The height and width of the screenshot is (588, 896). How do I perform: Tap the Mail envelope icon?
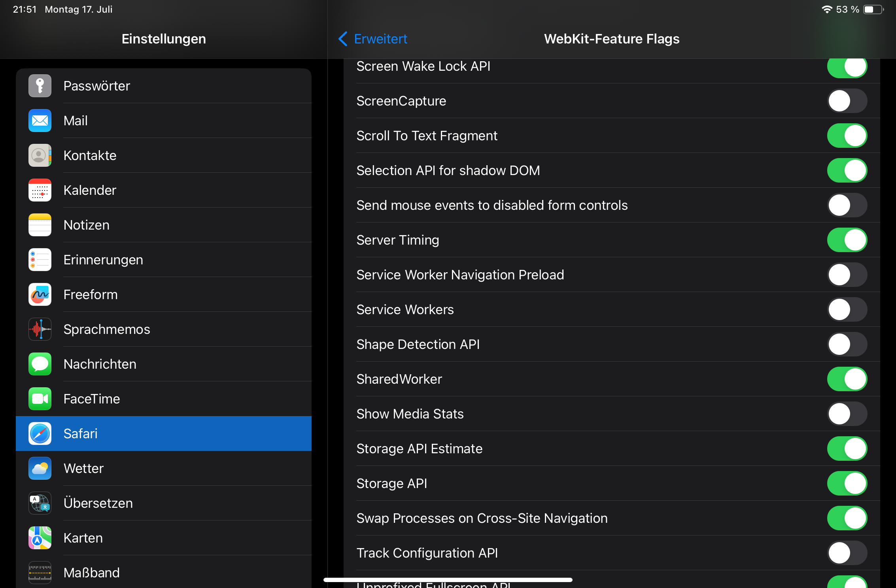coord(40,121)
